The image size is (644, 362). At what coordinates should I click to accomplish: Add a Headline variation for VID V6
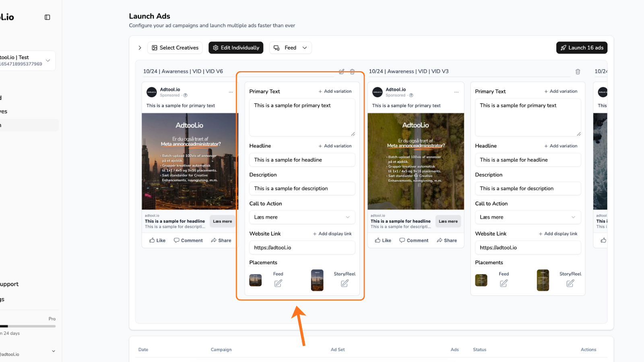point(335,146)
